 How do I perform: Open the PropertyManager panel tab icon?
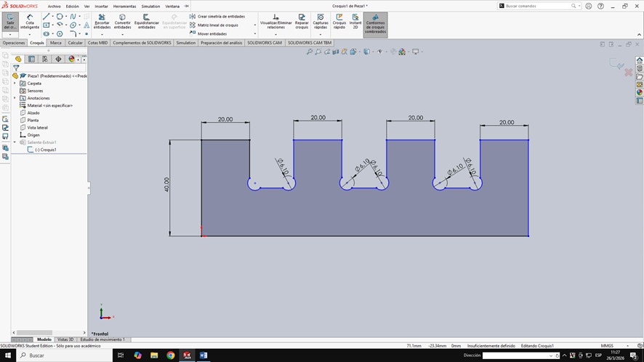click(x=32, y=59)
